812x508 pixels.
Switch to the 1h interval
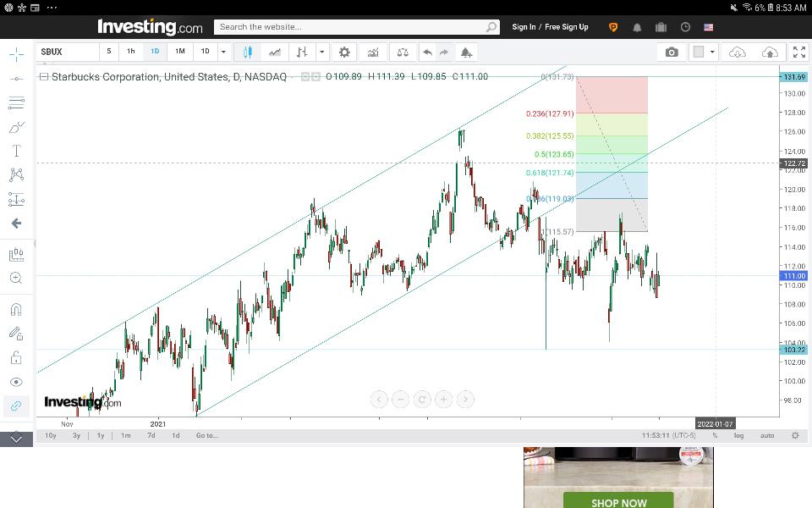pyautogui.click(x=131, y=52)
